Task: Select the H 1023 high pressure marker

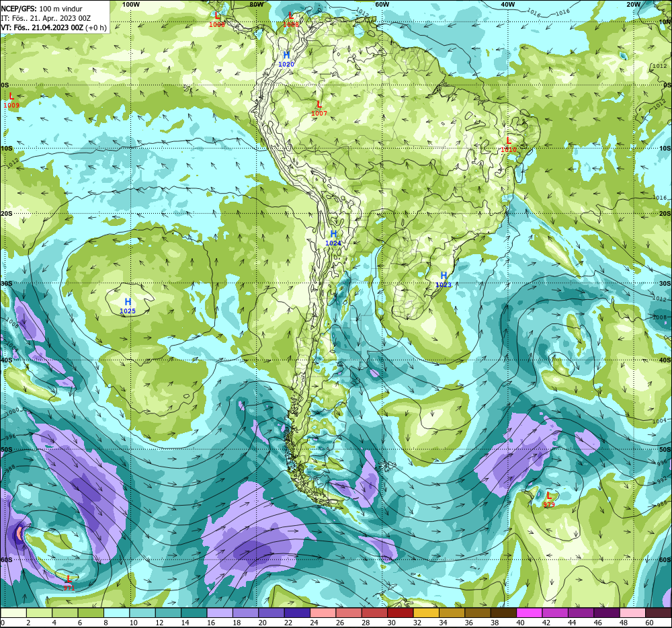Action: coord(444,280)
